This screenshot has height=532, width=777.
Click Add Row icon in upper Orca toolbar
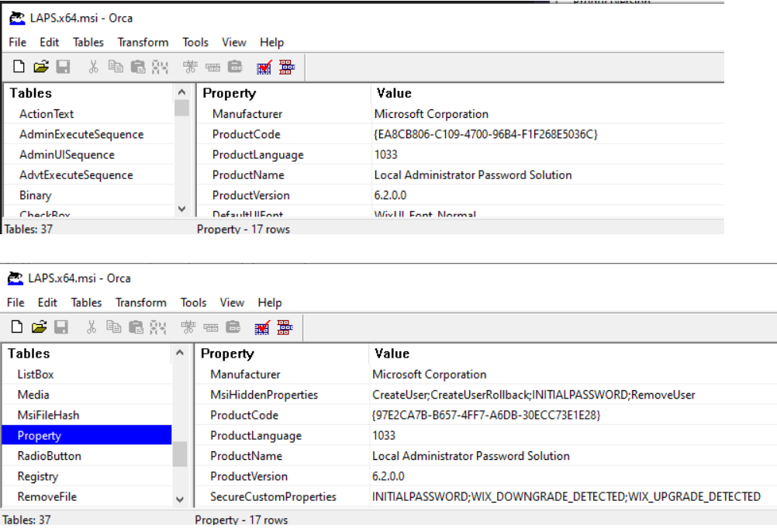(x=213, y=67)
